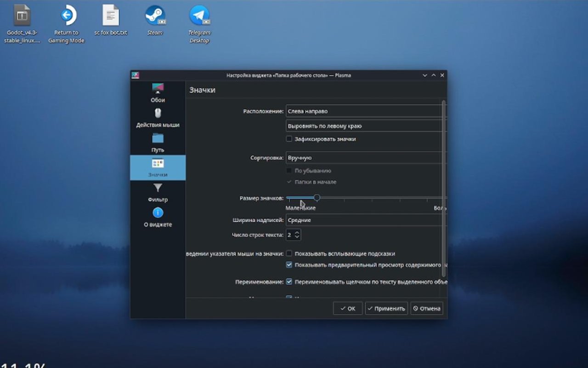The width and height of the screenshot is (588, 368).
Task: Open the Расположение dropdown Слева направо
Action: click(365, 111)
